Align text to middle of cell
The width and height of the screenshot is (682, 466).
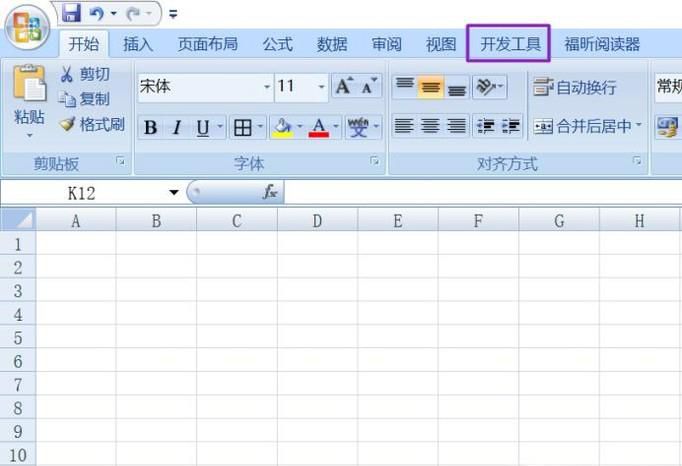click(431, 87)
